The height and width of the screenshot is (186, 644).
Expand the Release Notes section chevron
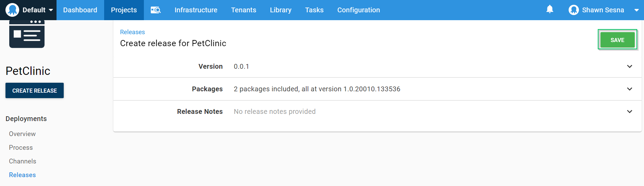coord(629,111)
